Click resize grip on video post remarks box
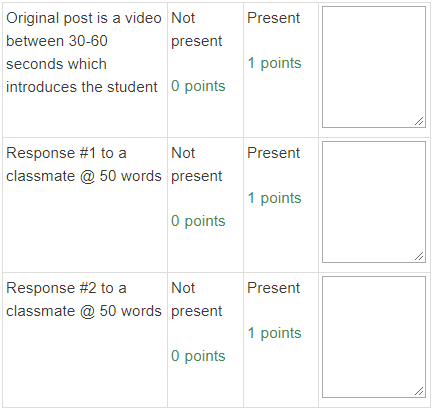This screenshot has width=435, height=411. coord(419,121)
